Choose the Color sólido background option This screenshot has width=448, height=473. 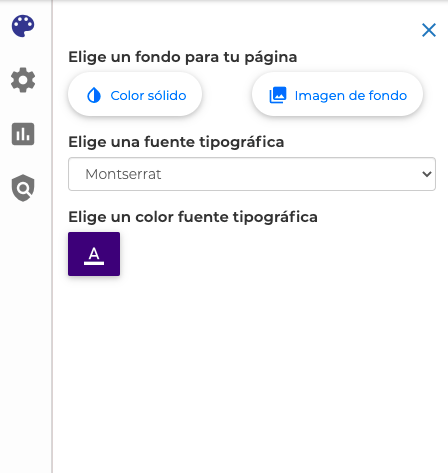coord(135,95)
